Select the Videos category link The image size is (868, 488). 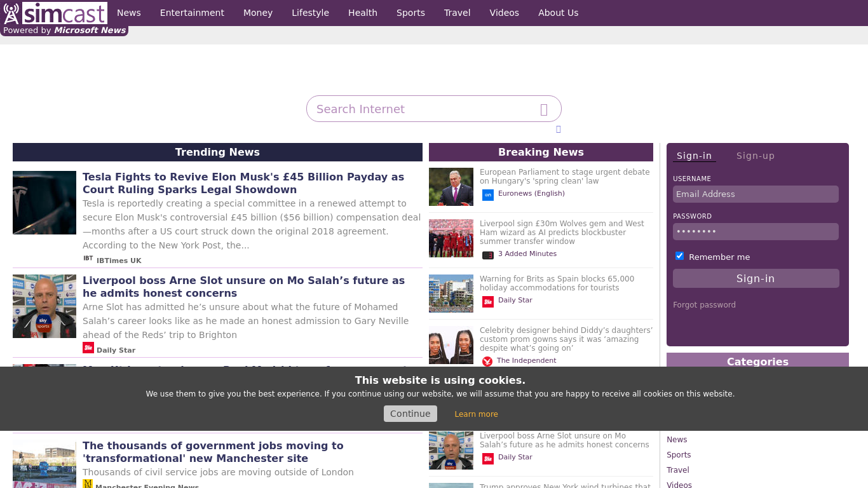(x=679, y=485)
